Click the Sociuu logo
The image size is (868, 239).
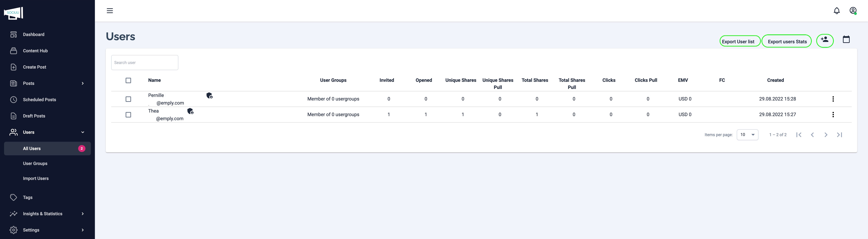14,13
